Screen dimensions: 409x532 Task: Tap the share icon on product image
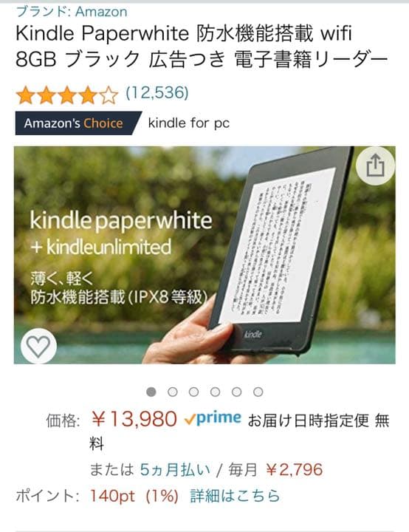tap(375, 166)
